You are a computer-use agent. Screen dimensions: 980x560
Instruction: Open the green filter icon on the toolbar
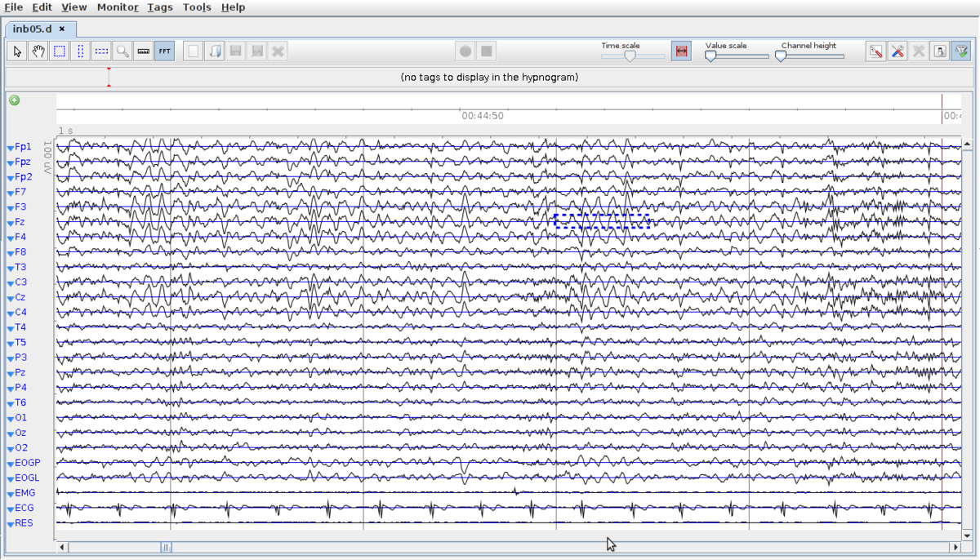(x=961, y=51)
